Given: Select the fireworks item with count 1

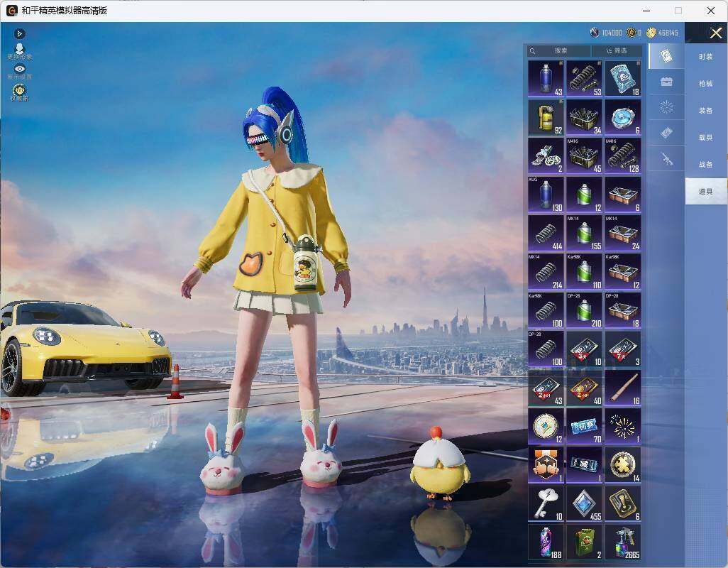Looking at the screenshot, I should [x=623, y=427].
